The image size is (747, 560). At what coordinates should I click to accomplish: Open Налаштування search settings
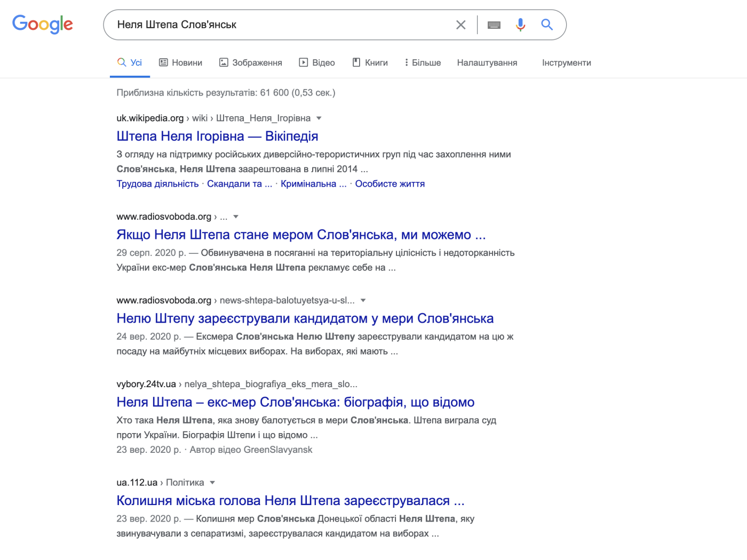click(x=487, y=62)
